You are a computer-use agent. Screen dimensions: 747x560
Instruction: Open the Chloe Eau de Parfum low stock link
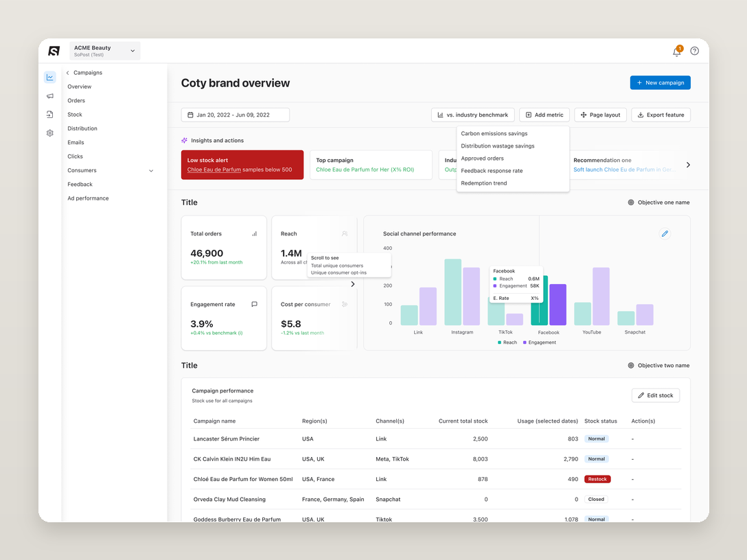click(x=214, y=170)
